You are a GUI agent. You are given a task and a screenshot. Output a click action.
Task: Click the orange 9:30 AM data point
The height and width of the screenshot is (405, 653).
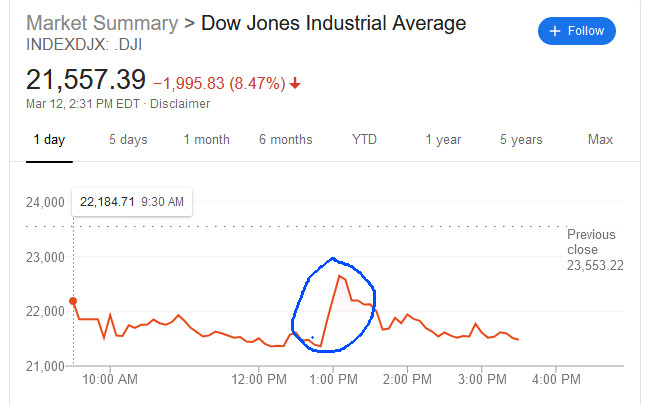73,301
